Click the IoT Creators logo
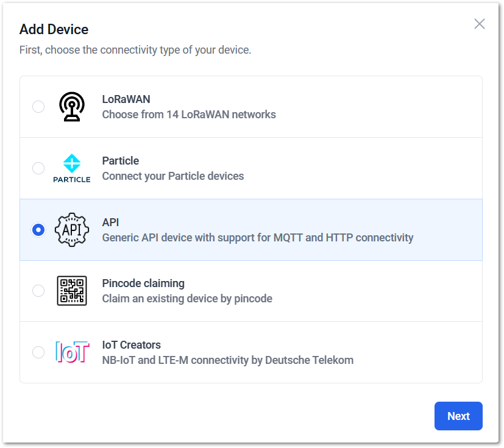504x448 pixels. [72, 352]
